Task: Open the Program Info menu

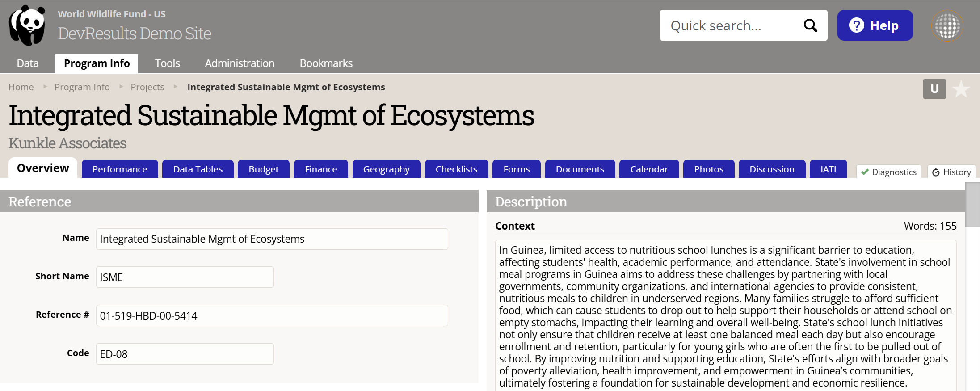Action: click(97, 63)
